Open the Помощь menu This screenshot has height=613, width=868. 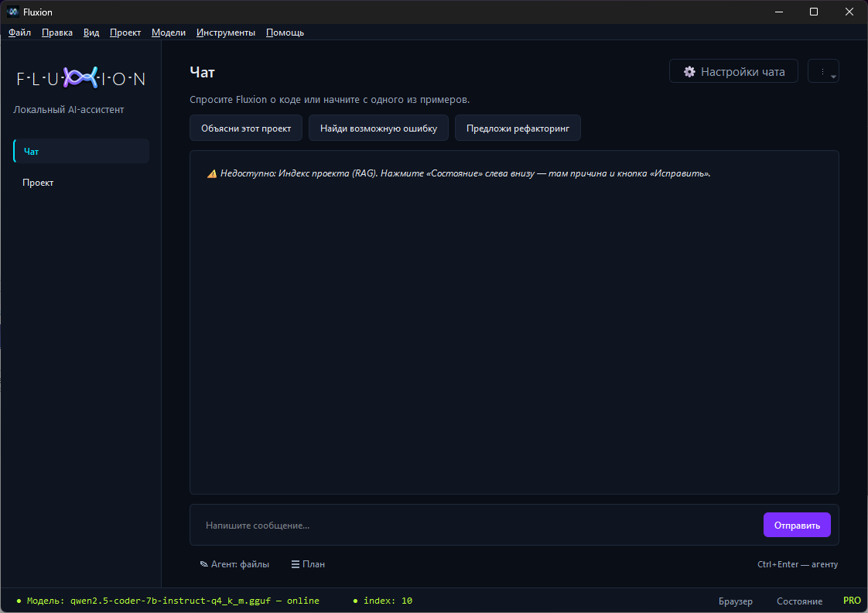[285, 32]
